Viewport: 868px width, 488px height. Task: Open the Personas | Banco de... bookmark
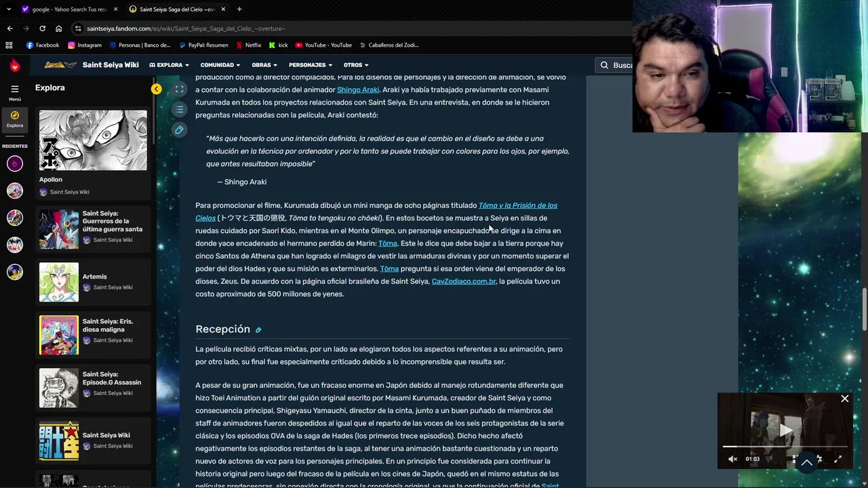coord(140,45)
